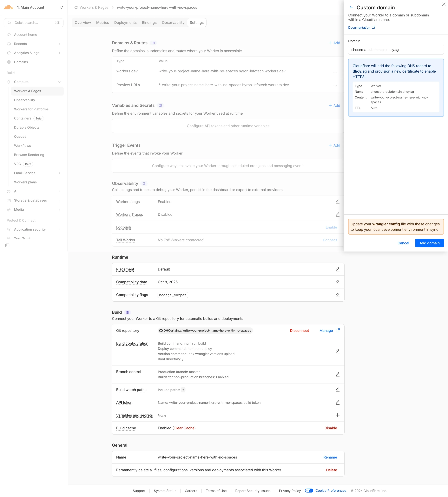This screenshot has height=497, width=448.
Task: Click the Cloudflare logo icon
Action: [x=8, y=7]
